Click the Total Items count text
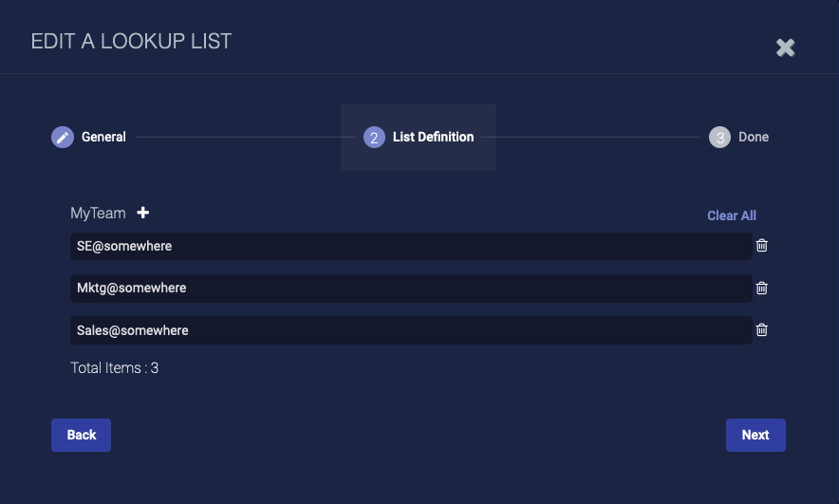The image size is (839, 504). tap(115, 367)
